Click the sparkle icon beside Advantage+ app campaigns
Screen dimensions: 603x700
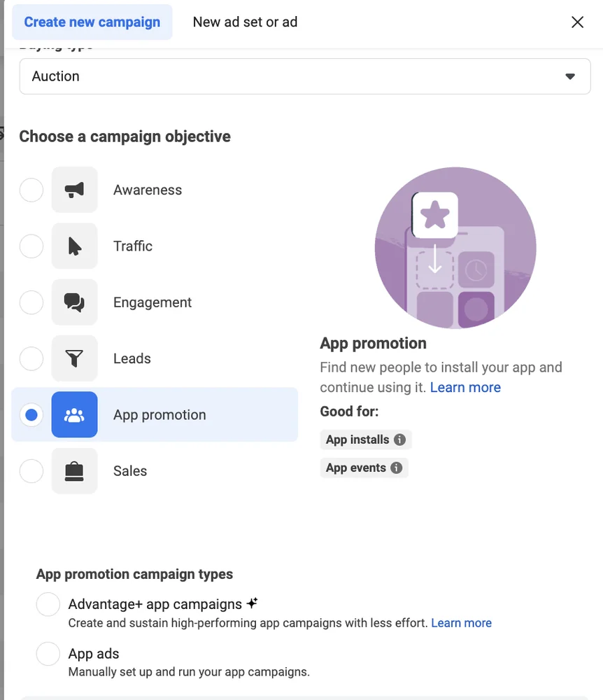(253, 603)
